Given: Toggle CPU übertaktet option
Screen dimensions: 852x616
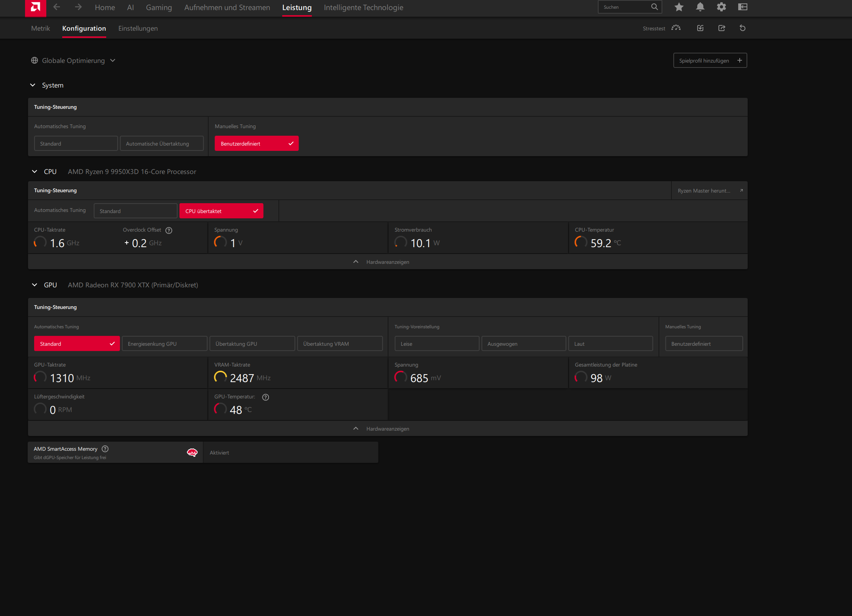Looking at the screenshot, I should [221, 211].
